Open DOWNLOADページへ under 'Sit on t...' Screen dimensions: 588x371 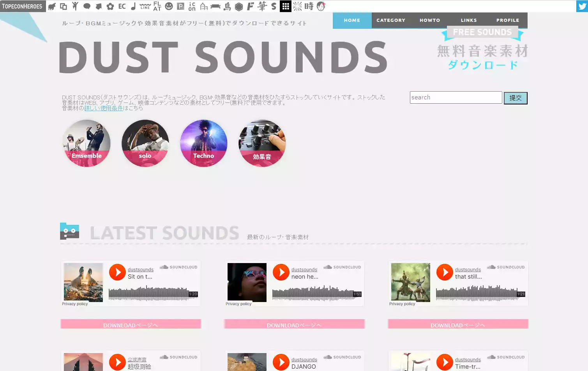tap(131, 324)
